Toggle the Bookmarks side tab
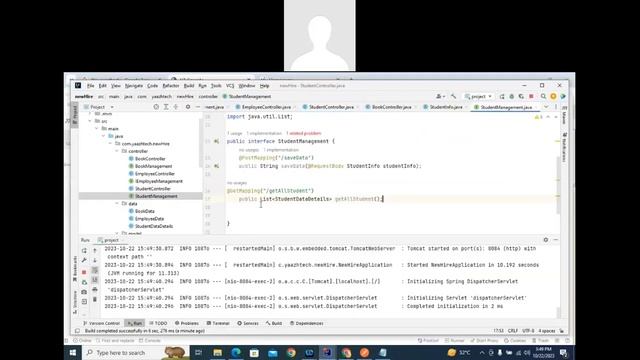The image size is (640, 360). 75,269
